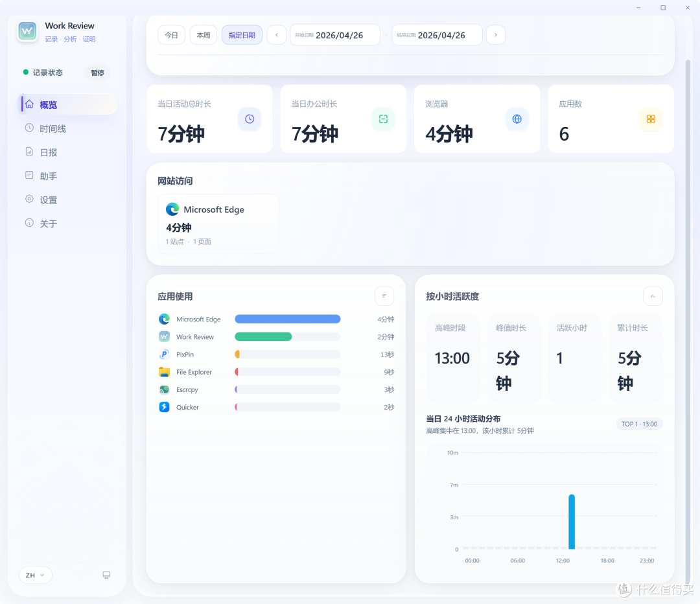Click the green 记录状态 indicator dot
Viewport: 700px width, 604px height.
[x=26, y=72]
